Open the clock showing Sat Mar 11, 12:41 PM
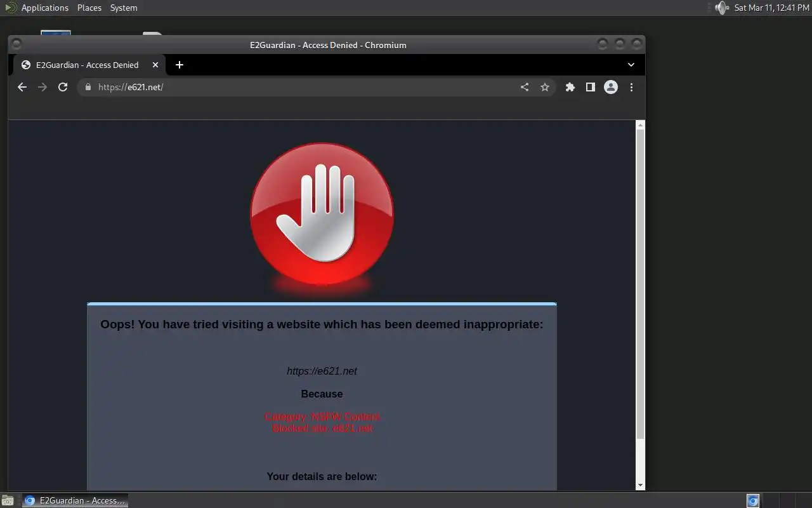 (772, 8)
